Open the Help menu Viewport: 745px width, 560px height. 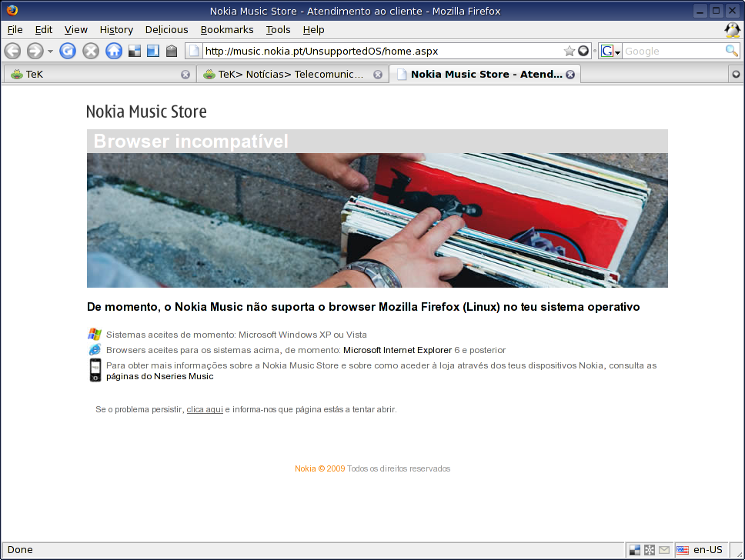(313, 29)
